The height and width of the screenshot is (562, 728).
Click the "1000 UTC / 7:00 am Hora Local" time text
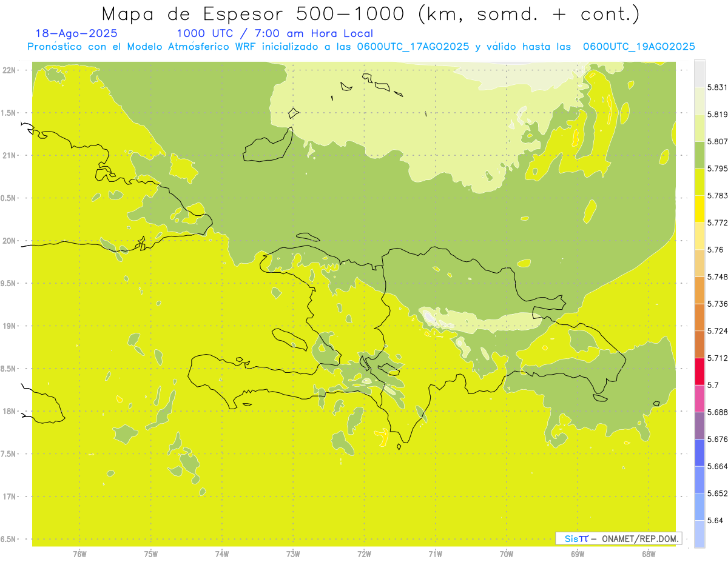[x=275, y=34]
